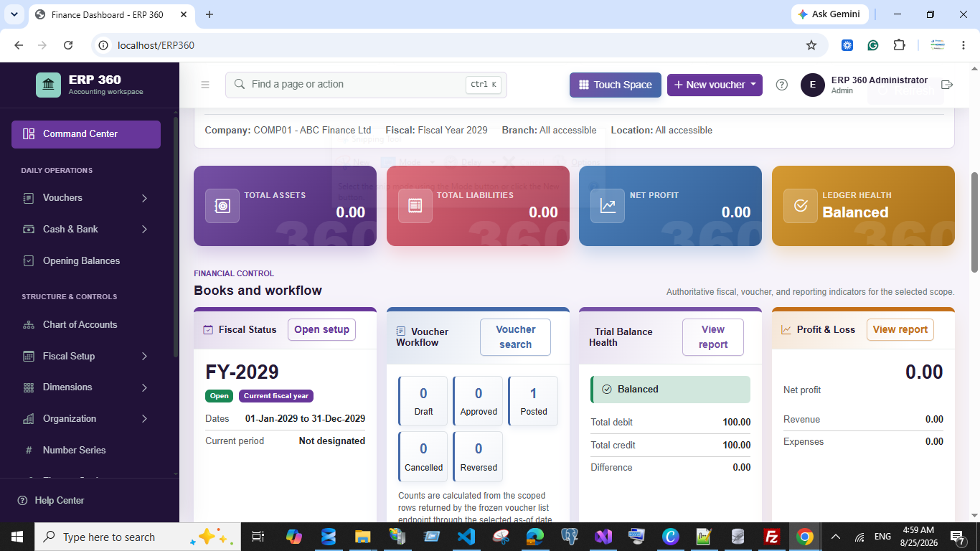Click the Net Profit chart icon
Viewport: 980px width, 551px height.
coord(608,206)
